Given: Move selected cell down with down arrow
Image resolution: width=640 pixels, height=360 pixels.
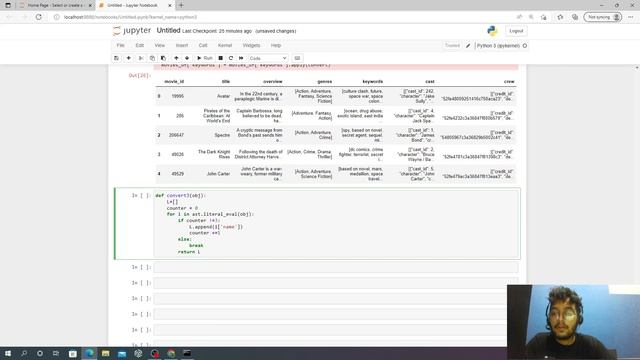Looking at the screenshot, I should point(187,58).
